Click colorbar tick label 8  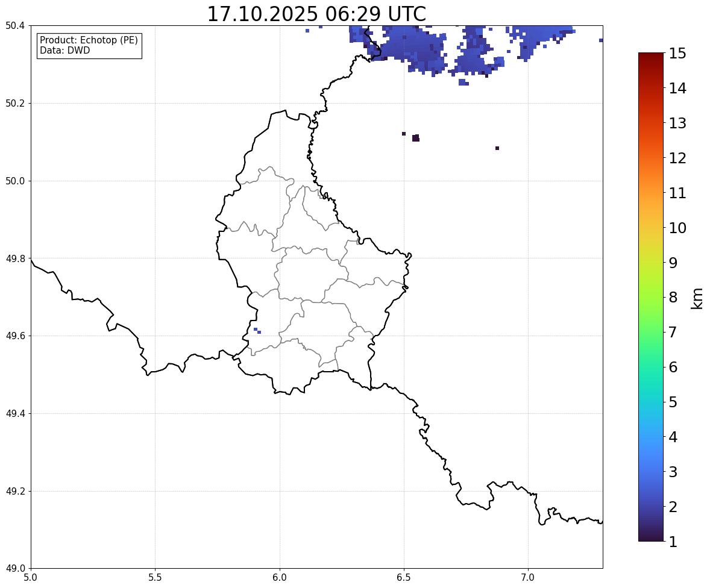[673, 298]
